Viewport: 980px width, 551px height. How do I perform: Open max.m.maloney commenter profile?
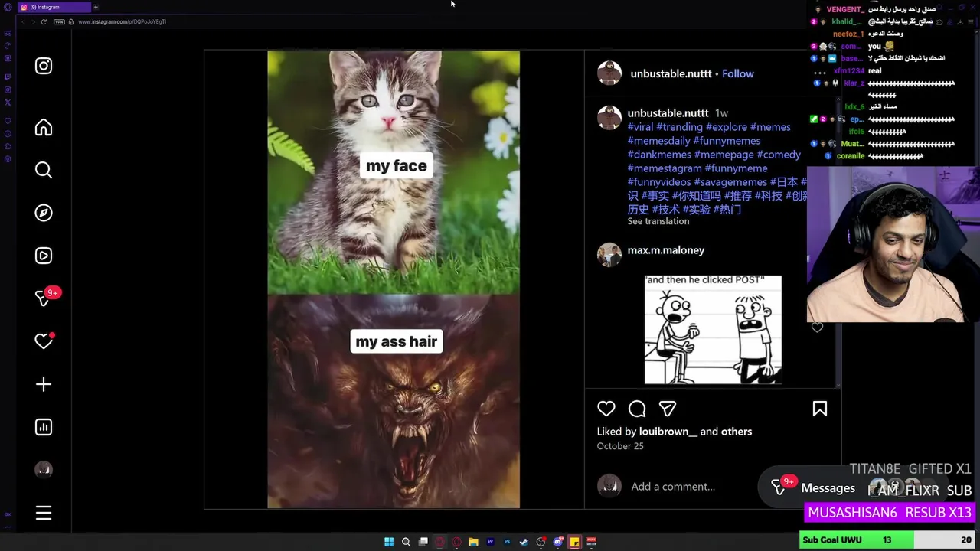pyautogui.click(x=666, y=250)
